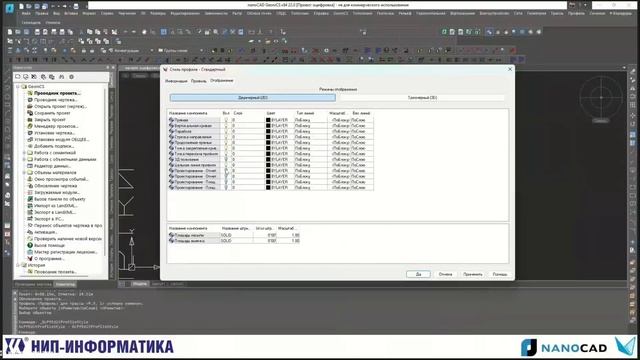Image resolution: width=640 pixels, height=360 pixels.
Task: Close the Стиль профиля dialog
Action: pyautogui.click(x=510, y=69)
